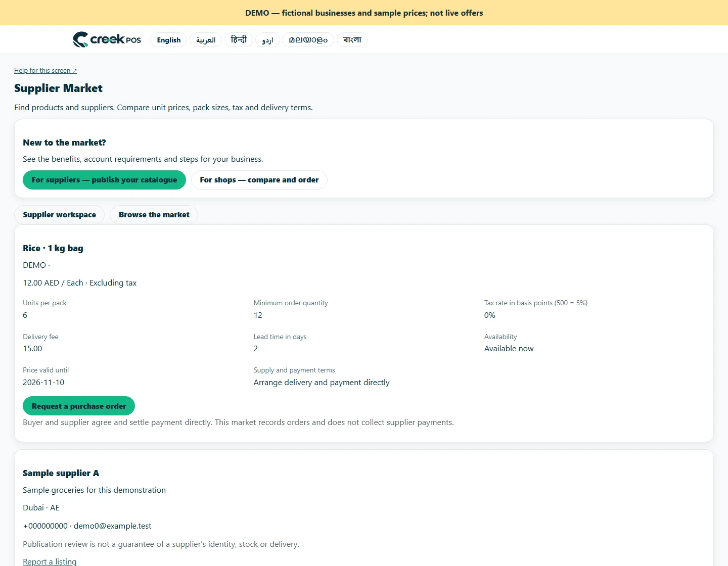The width and height of the screenshot is (728, 566).
Task: Open the Supplier workspace tab
Action: click(x=59, y=215)
